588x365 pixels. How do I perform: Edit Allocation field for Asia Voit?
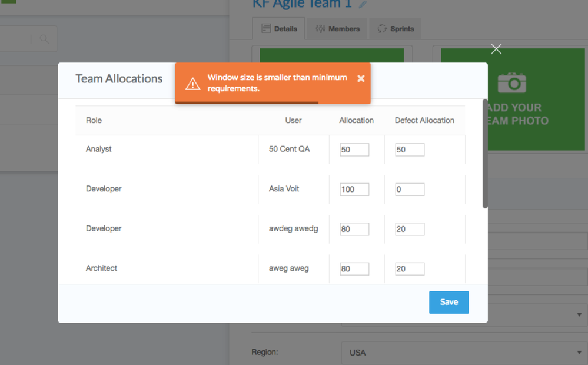click(x=354, y=190)
